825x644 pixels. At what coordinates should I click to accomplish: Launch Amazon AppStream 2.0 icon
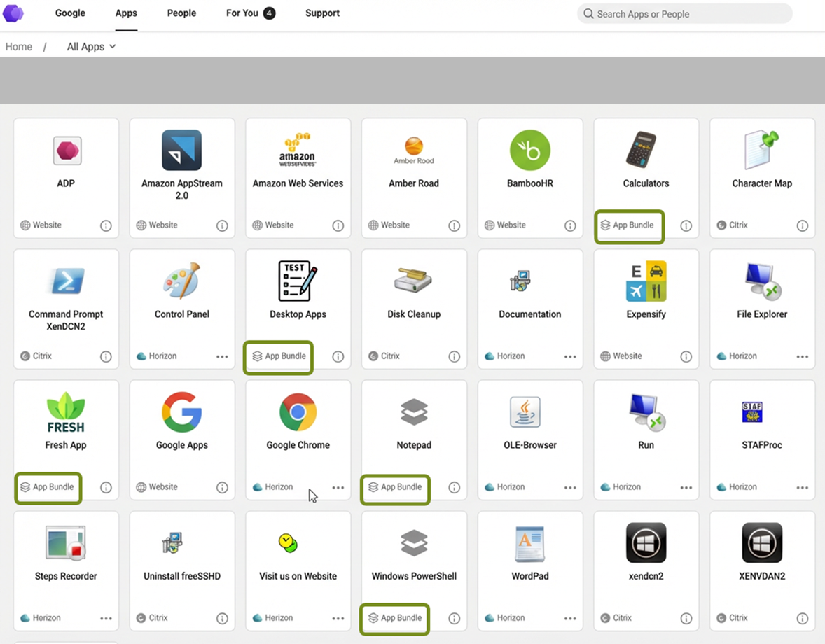181,150
